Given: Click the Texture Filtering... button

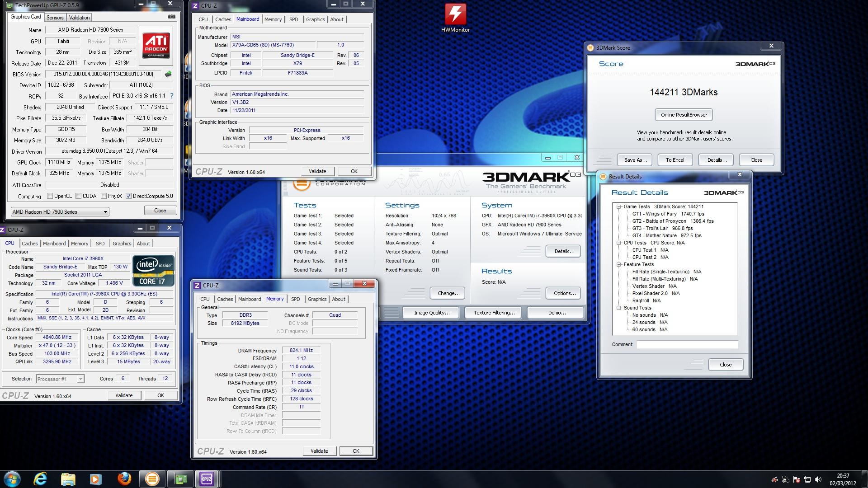Looking at the screenshot, I should [494, 313].
